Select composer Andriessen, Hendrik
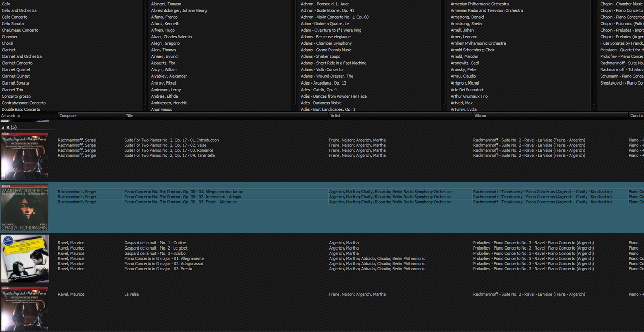Screen dimensions: 644x332 click(x=169, y=103)
